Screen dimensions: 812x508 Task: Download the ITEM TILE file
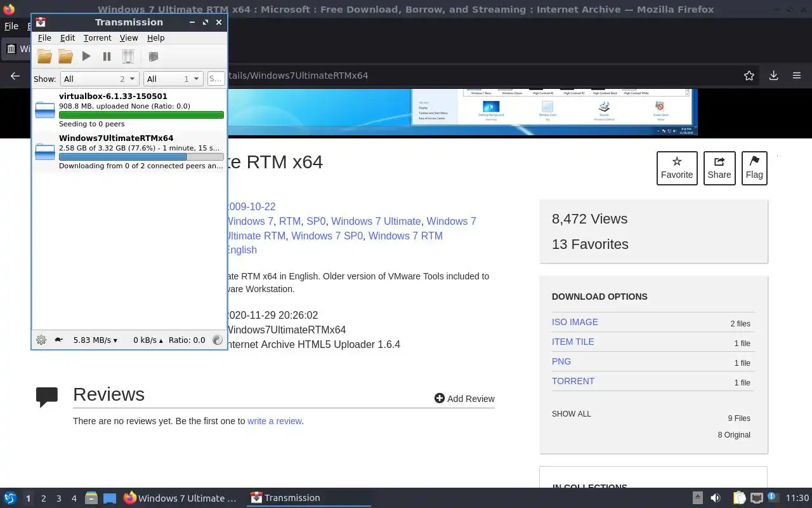573,342
